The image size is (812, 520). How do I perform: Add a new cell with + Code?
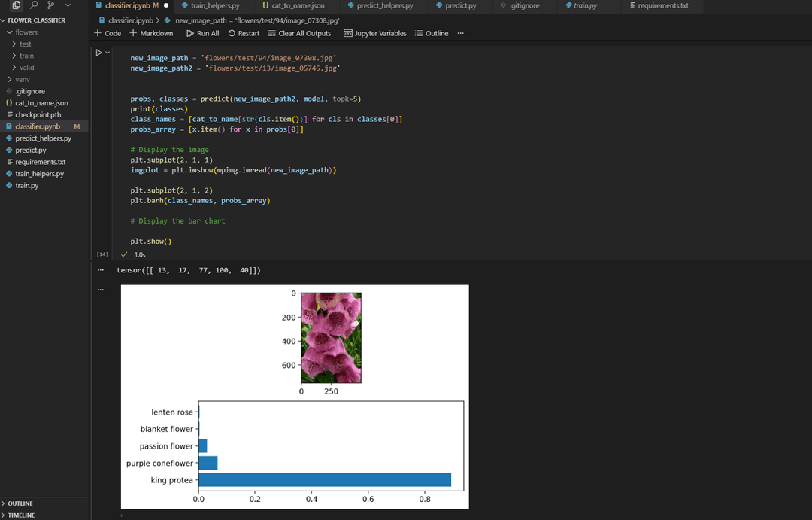pyautogui.click(x=108, y=33)
